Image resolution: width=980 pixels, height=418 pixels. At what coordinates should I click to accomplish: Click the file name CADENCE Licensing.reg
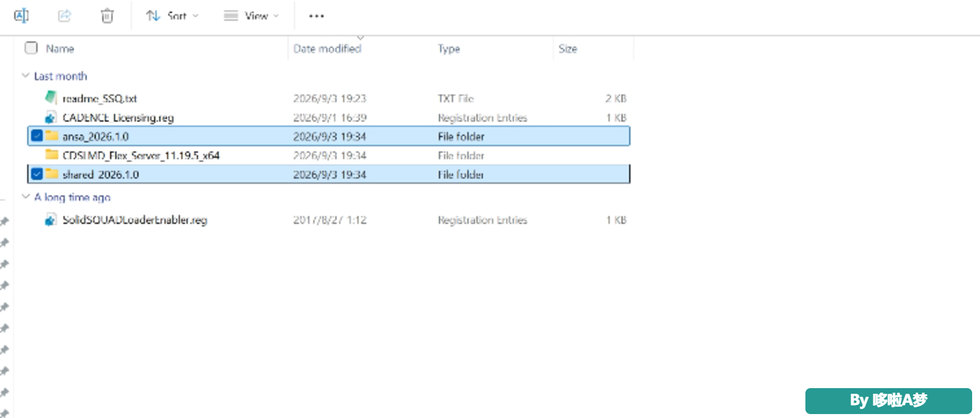tap(118, 118)
